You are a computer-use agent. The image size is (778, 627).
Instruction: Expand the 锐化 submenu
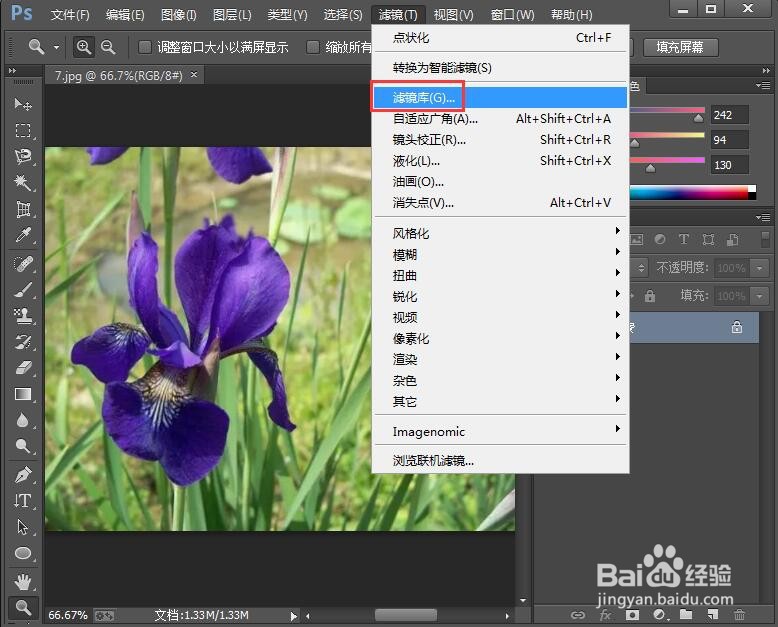tap(501, 297)
